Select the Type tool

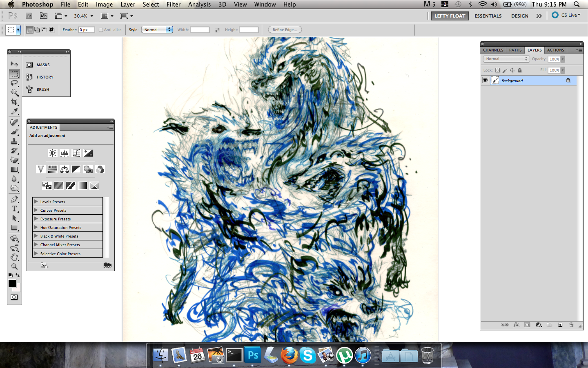click(x=14, y=209)
